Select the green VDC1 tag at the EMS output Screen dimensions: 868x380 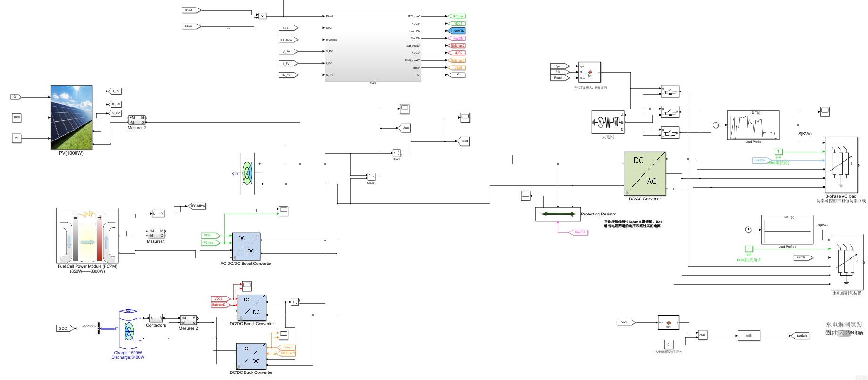point(457,24)
